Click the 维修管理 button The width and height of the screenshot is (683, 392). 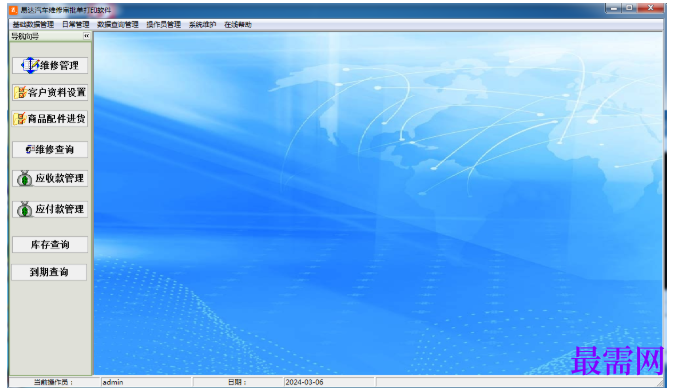coord(50,65)
